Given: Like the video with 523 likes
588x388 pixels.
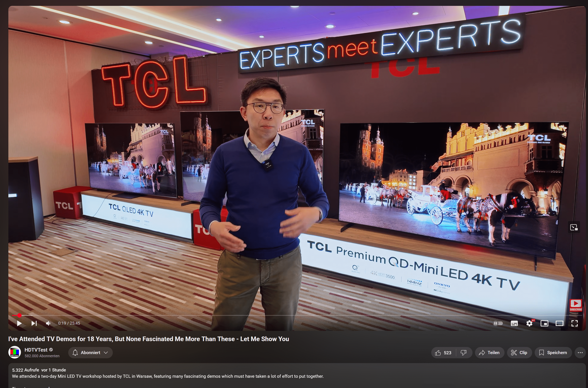Looking at the screenshot, I should [443, 353].
